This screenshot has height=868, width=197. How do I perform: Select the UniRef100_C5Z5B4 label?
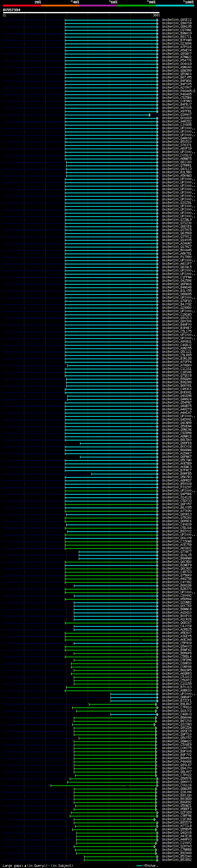pos(177,98)
